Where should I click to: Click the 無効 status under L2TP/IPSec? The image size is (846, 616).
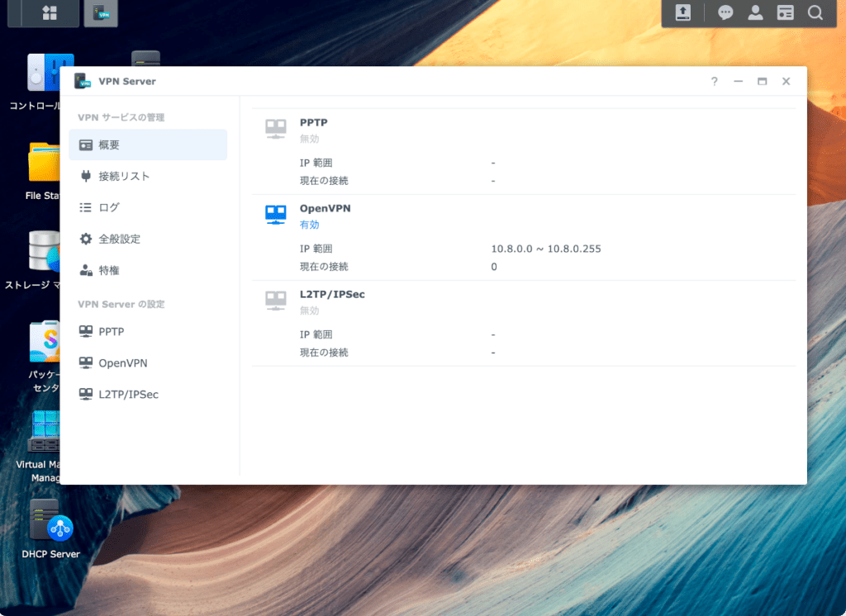coord(309,310)
